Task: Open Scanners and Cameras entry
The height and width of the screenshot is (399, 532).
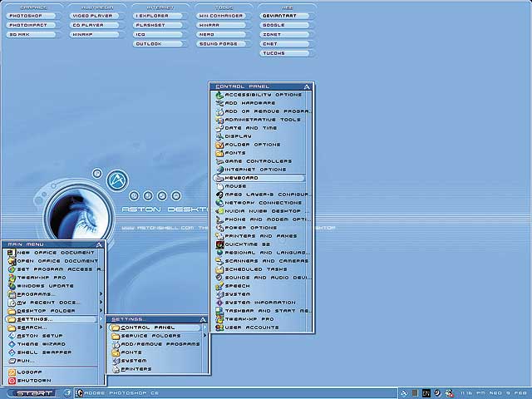Action: 260,261
